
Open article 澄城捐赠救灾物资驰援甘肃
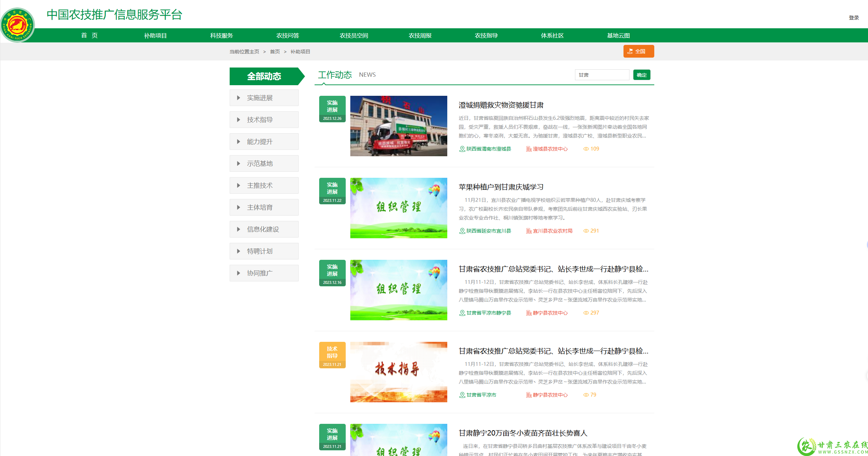click(501, 105)
